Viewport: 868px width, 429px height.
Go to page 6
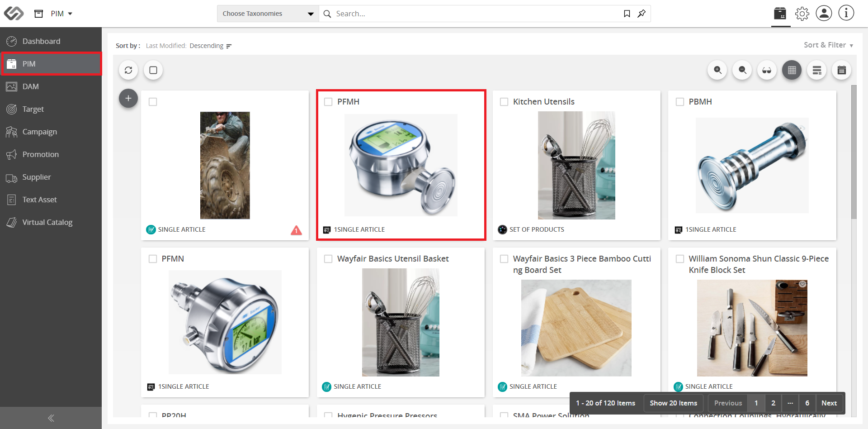click(x=807, y=403)
